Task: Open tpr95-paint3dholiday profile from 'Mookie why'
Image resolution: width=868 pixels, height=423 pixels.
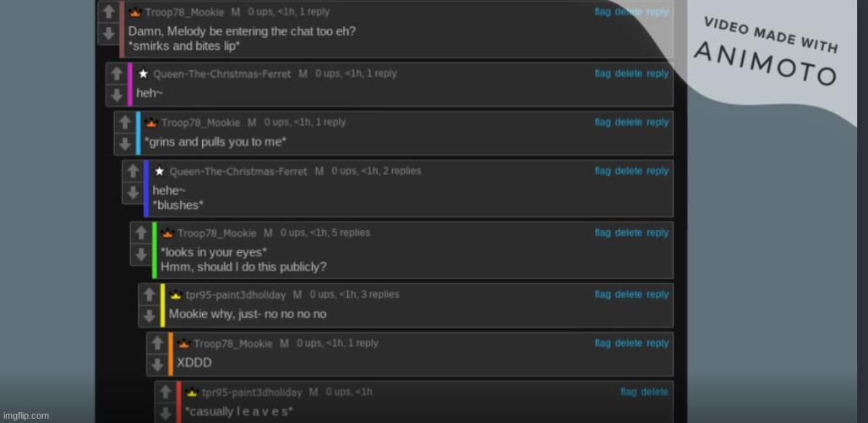Action: click(236, 295)
